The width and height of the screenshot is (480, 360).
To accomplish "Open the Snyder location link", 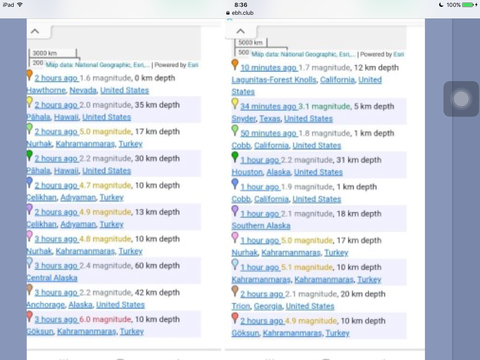I will click(x=244, y=119).
